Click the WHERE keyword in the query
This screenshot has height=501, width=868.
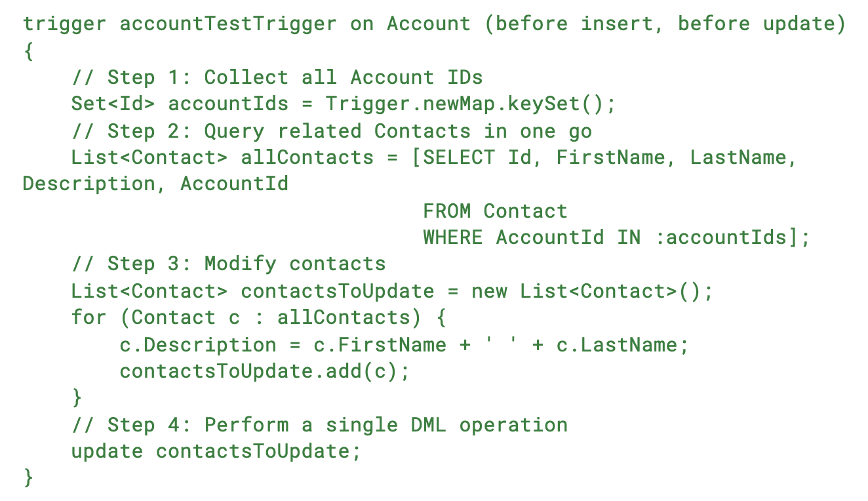point(453,237)
